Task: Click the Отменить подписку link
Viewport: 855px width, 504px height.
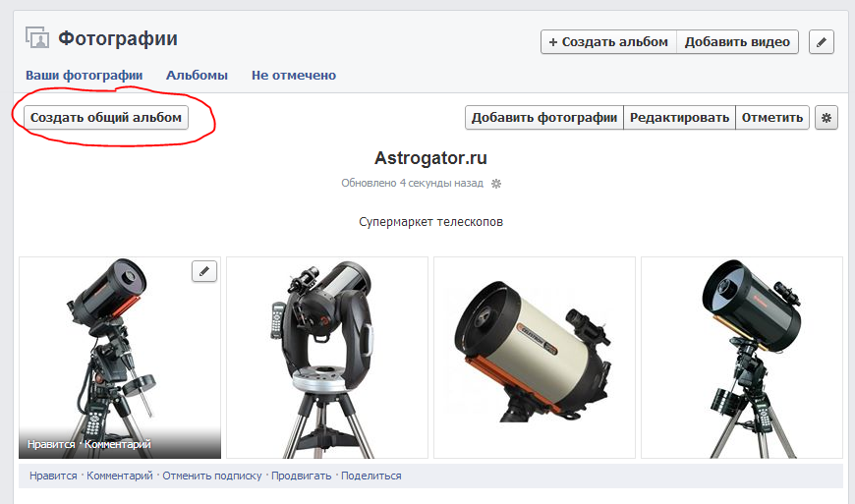Action: [x=212, y=476]
